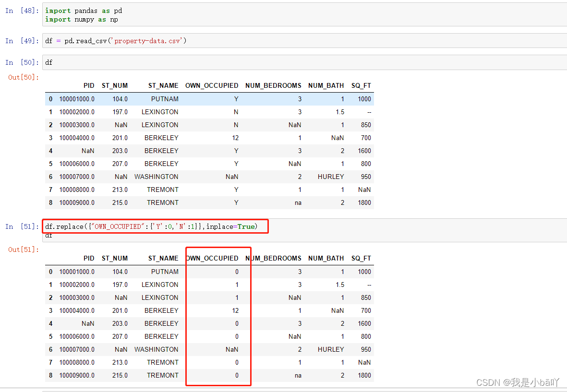The height and width of the screenshot is (392, 567).
Task: Click the In [50] code cell containing df
Action: [x=304, y=62]
